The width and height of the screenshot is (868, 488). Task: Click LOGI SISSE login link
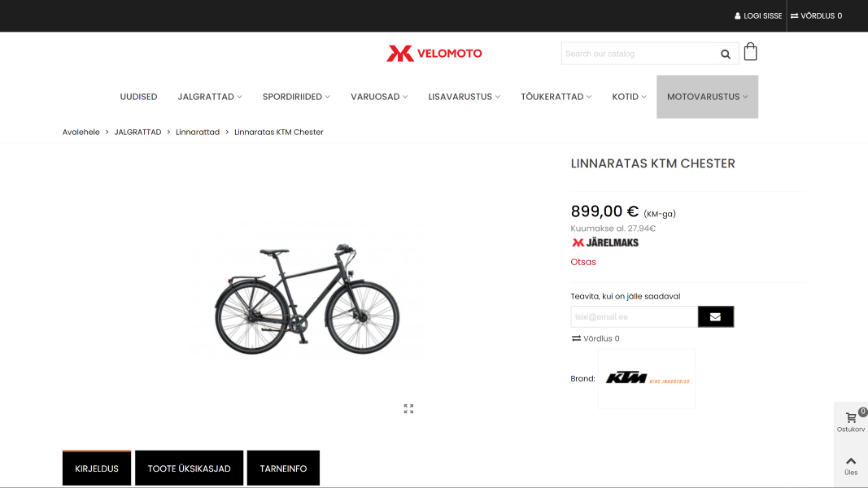tap(758, 15)
